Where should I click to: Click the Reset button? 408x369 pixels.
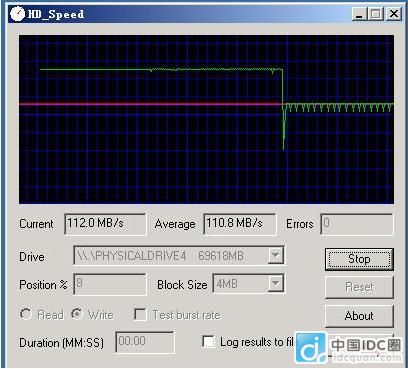359,287
